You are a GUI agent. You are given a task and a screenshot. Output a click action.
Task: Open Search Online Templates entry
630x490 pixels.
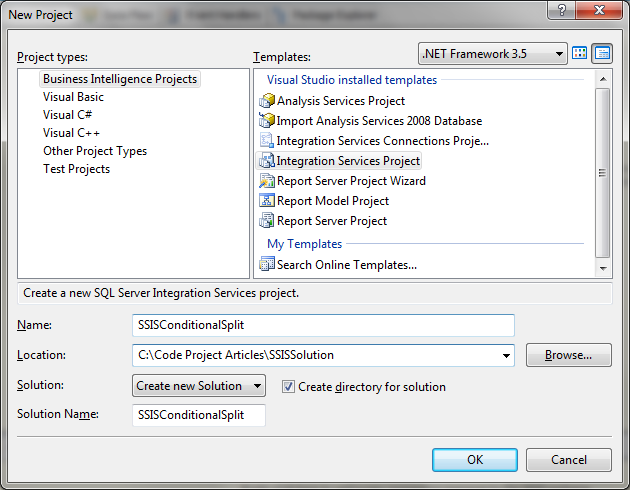347,265
